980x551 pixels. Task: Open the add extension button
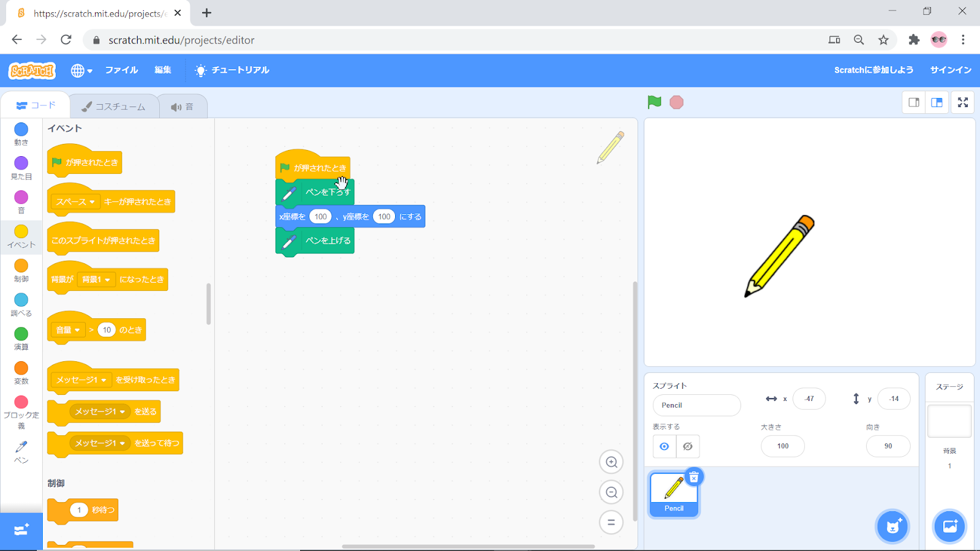[21, 530]
